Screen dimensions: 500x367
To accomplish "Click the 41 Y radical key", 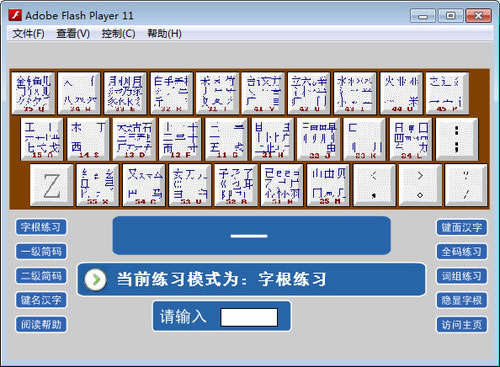I will (263, 93).
